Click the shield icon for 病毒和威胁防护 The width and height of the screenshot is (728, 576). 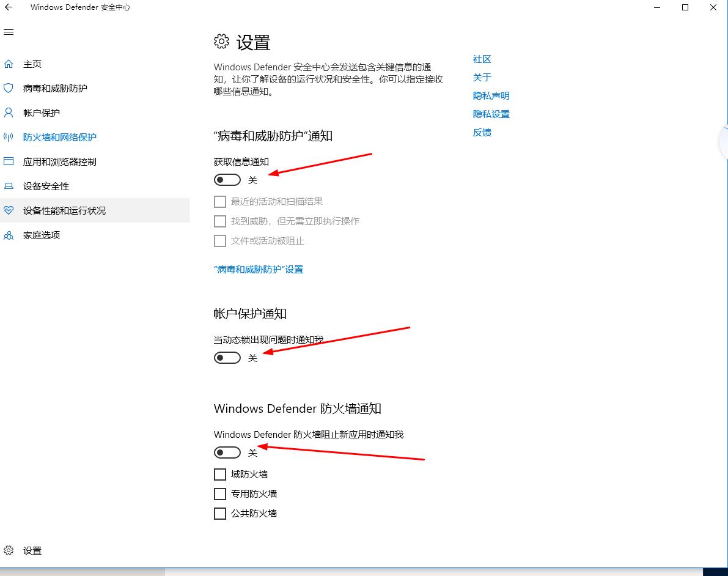tap(9, 88)
